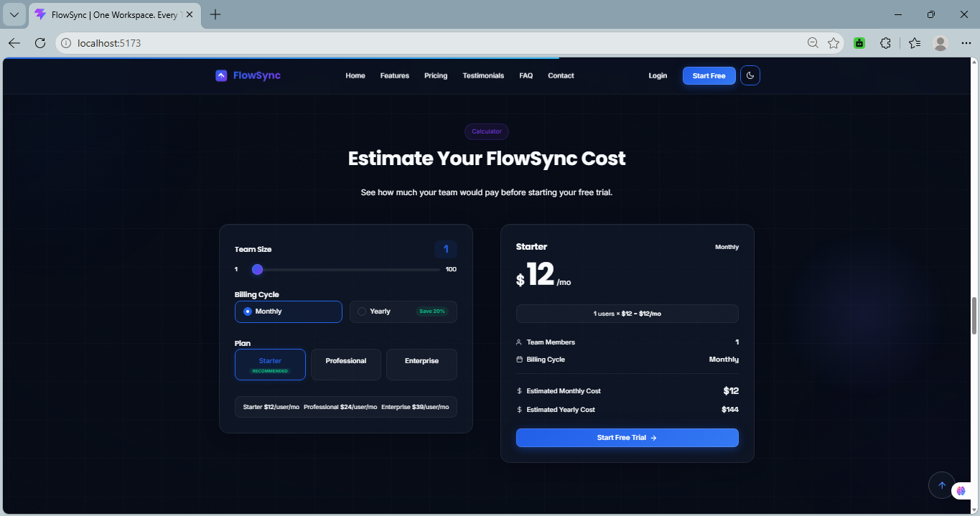980x516 pixels.
Task: Click the scroll-to-top arrow button
Action: 942,485
